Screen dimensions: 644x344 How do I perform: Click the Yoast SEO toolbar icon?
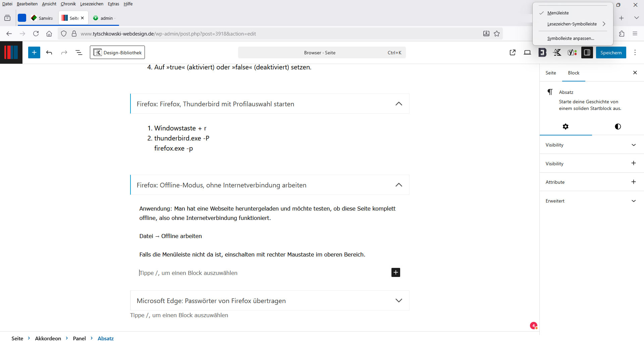(x=572, y=53)
